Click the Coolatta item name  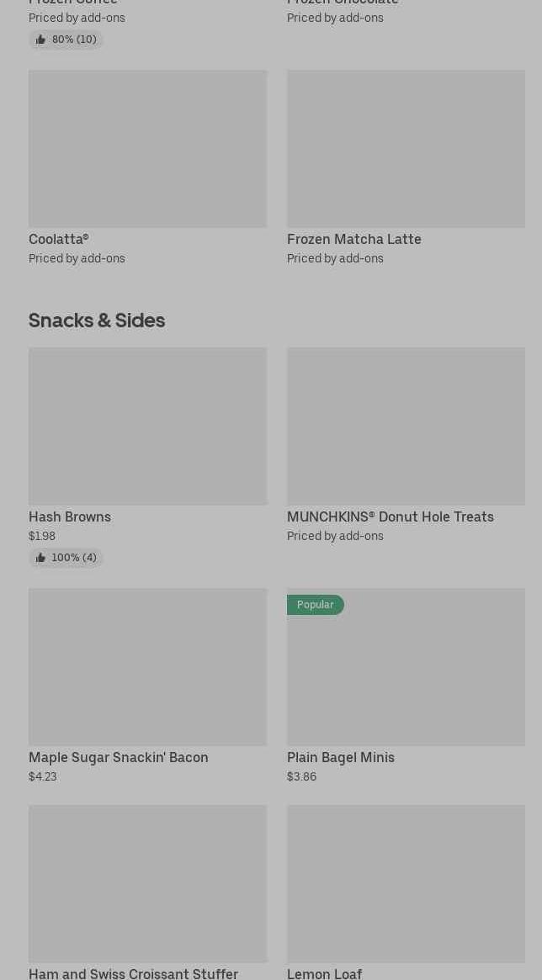pos(59,239)
